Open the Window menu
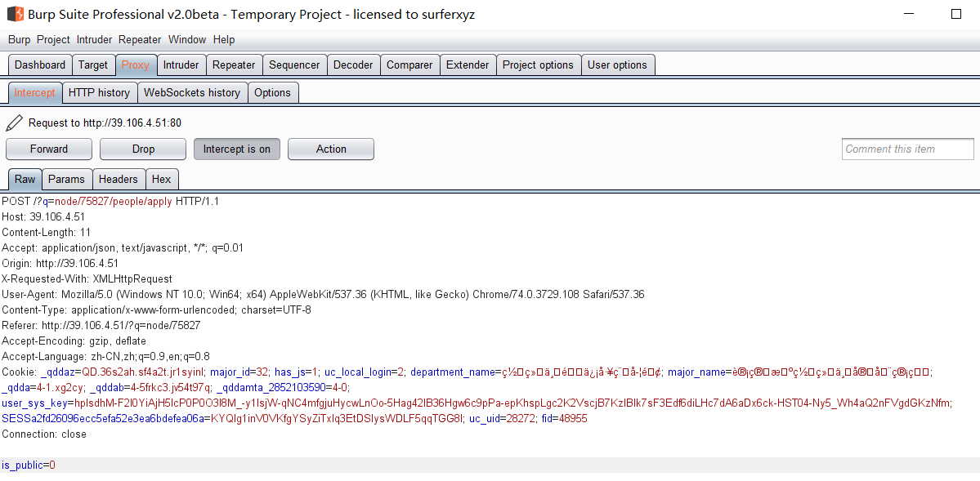This screenshot has width=980, height=481. 187,40
